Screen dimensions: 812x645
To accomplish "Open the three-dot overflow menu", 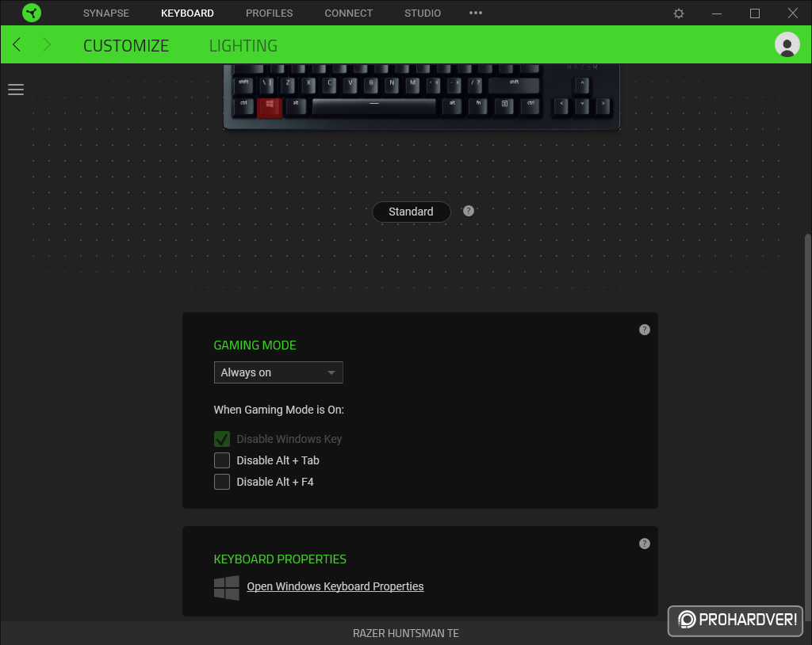I will (476, 13).
